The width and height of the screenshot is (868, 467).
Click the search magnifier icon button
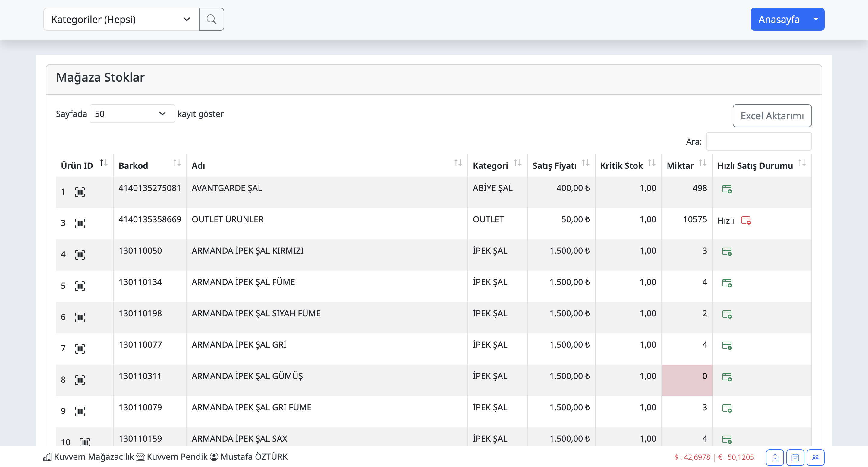211,19
